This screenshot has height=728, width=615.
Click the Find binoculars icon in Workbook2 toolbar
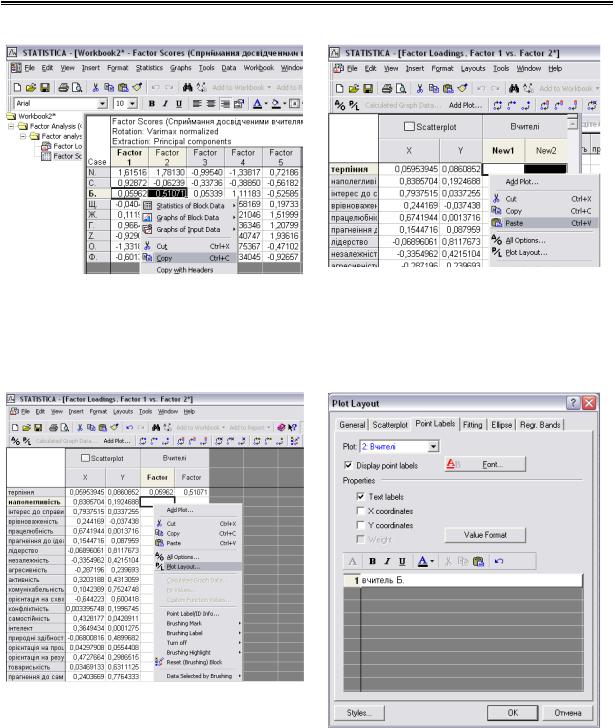pyautogui.click(x=187, y=87)
